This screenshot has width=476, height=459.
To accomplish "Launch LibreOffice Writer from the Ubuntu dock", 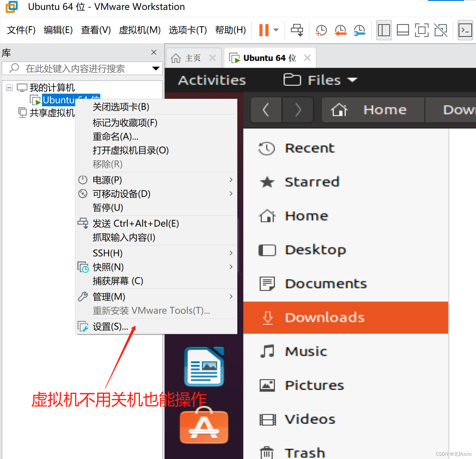I will (204, 367).
